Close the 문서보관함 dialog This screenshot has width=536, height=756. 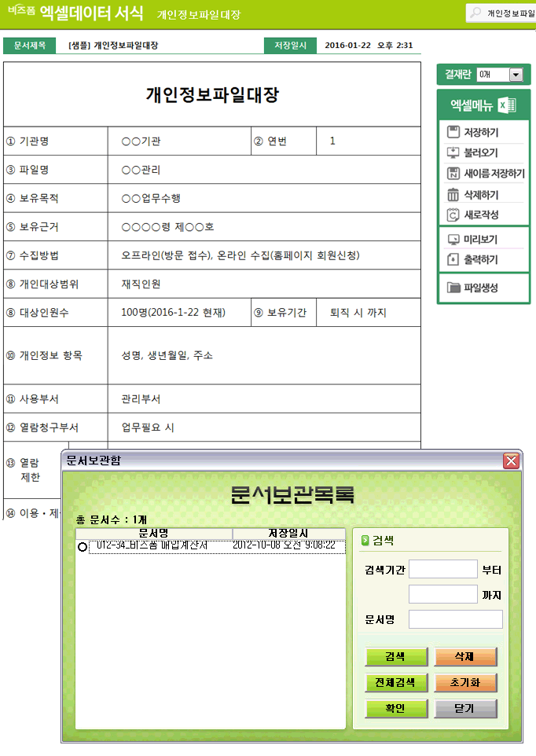511,461
